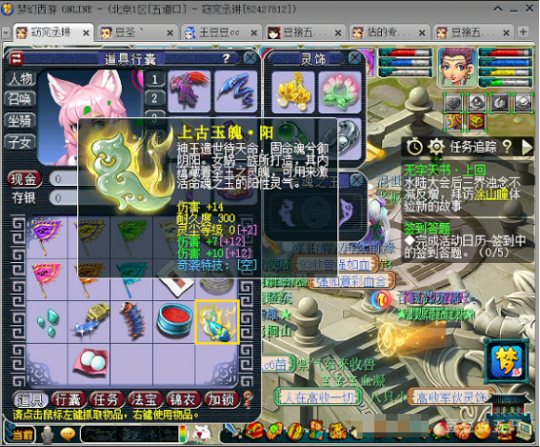Viewport: 540px width, 447px height.
Task: Close the 道具行囊 inventory panel
Action: (250, 58)
